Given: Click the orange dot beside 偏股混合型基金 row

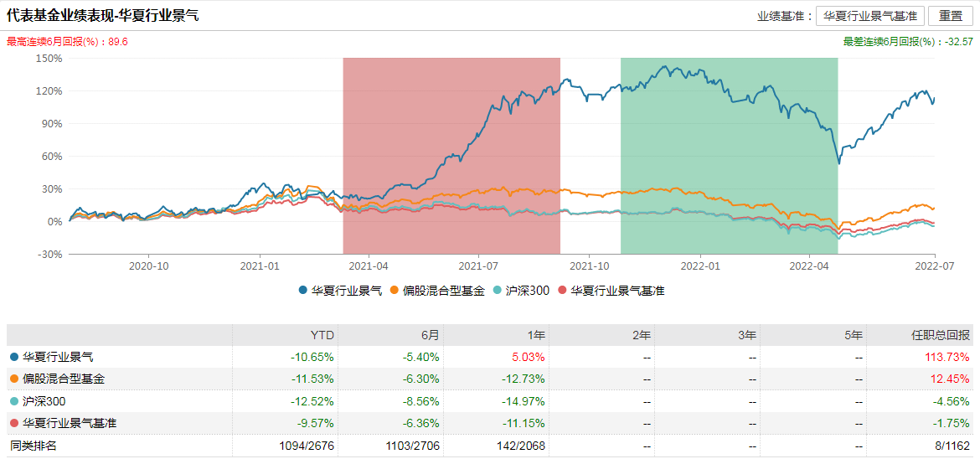Looking at the screenshot, I should tap(15, 379).
